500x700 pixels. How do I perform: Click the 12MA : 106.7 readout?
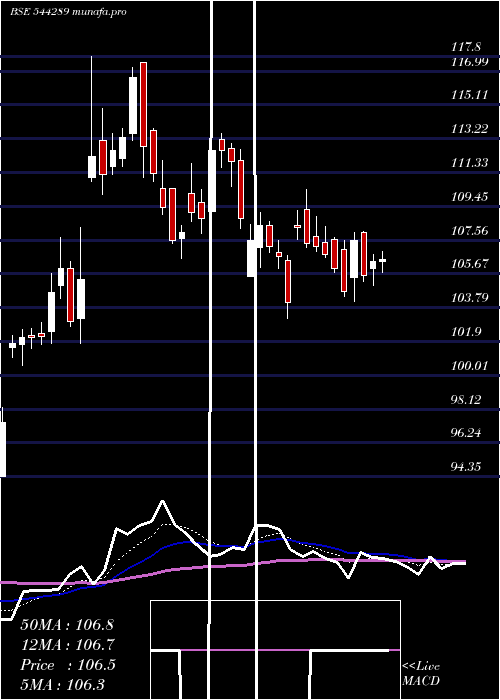(67, 645)
